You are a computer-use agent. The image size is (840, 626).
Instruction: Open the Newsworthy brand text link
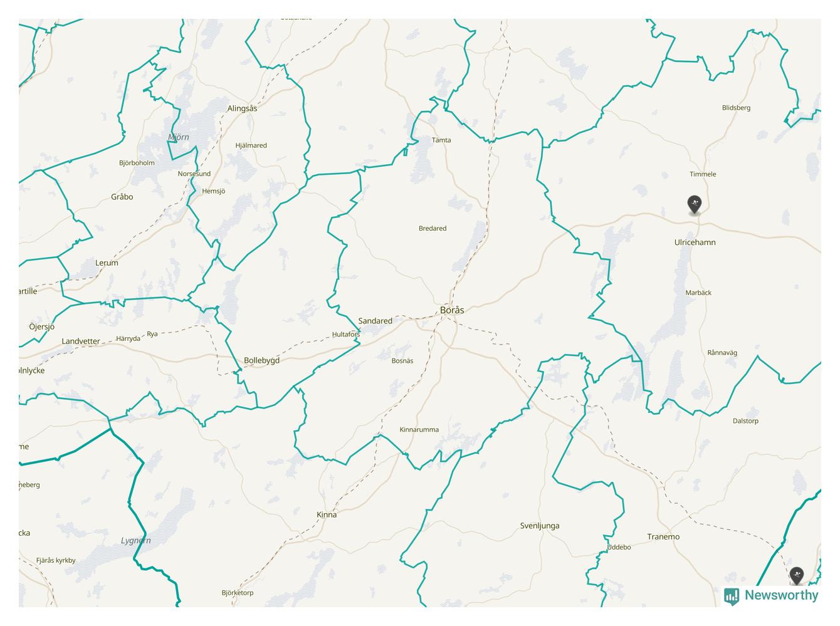tap(781, 595)
